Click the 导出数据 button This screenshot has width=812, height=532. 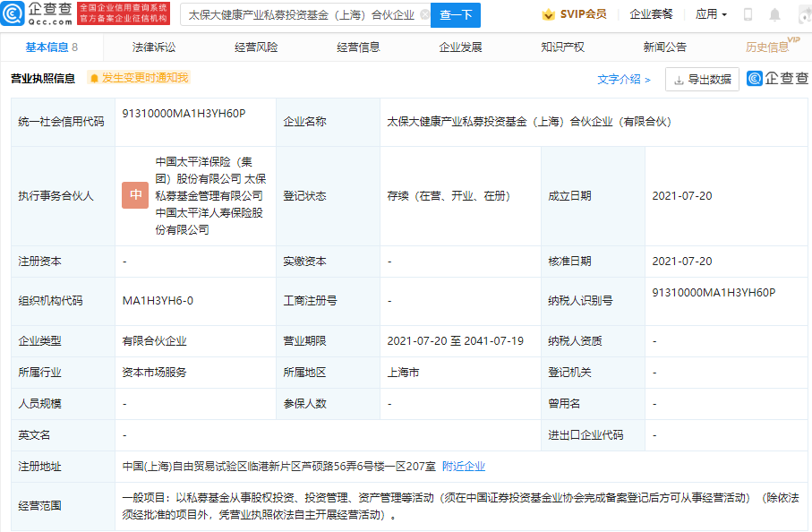point(702,79)
